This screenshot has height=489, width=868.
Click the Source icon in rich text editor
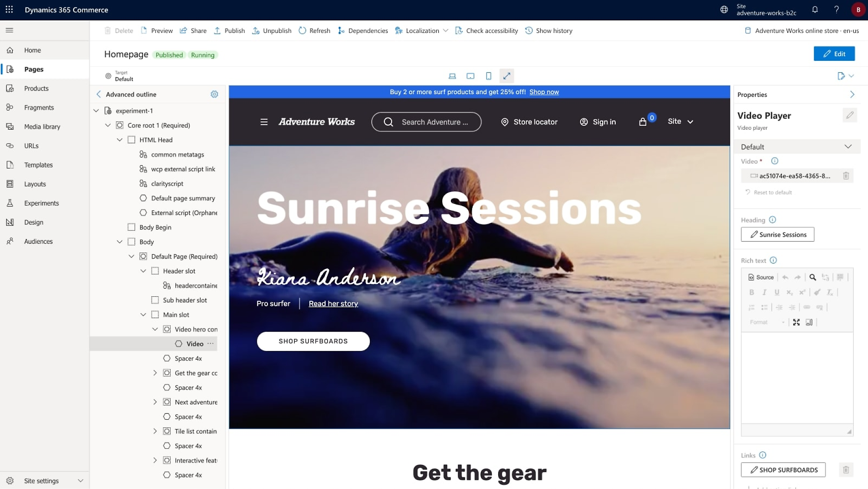click(761, 277)
